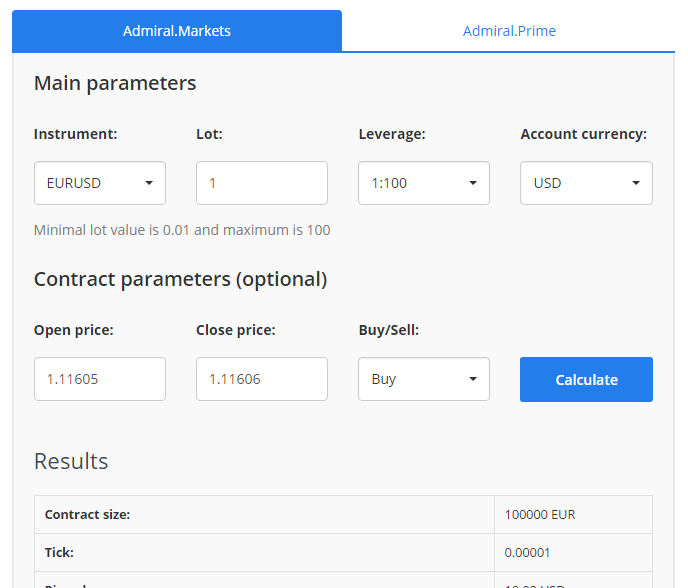Select the Close price input field

[x=262, y=379]
